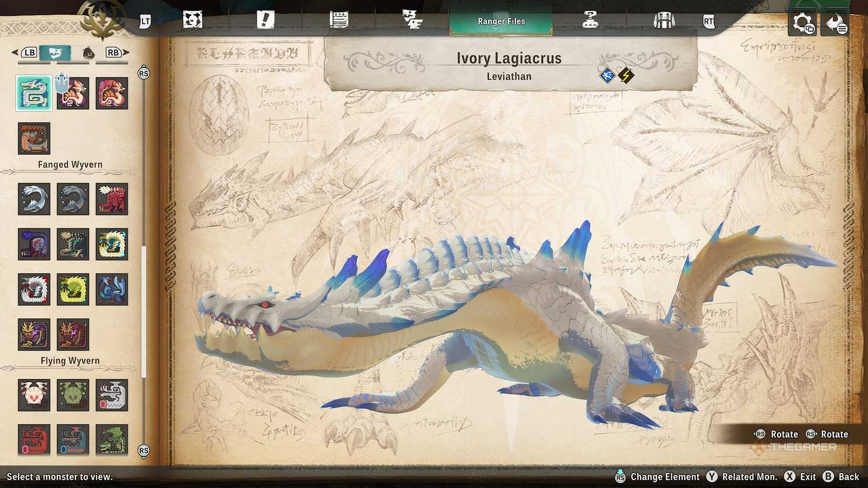
Task: Pick the orange-pink monster icon beside Ivory Lagiacrus
Action: click(x=73, y=93)
